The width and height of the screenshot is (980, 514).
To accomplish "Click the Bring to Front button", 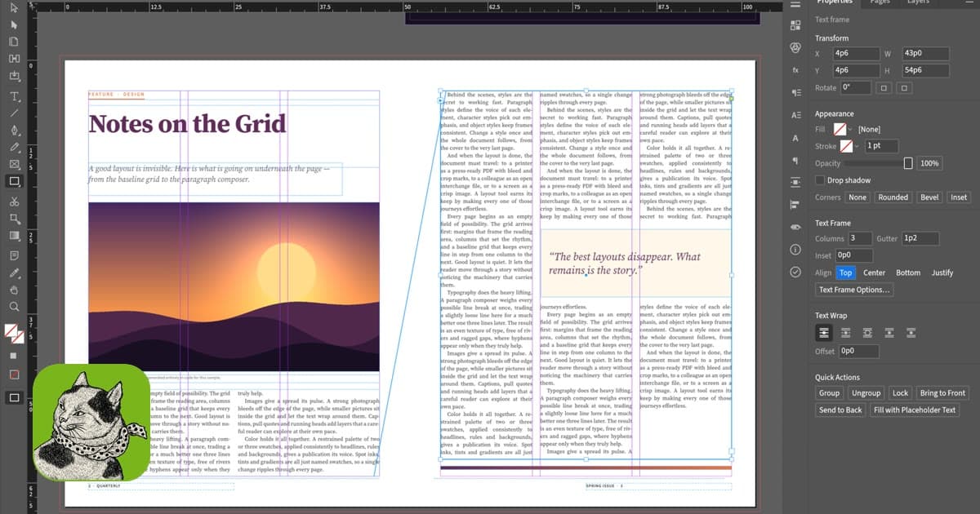I will (943, 393).
